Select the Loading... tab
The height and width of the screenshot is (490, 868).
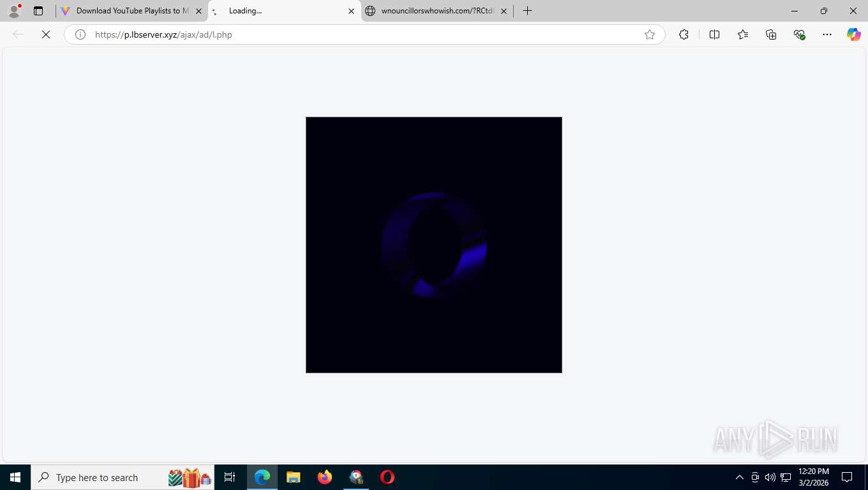click(x=284, y=11)
